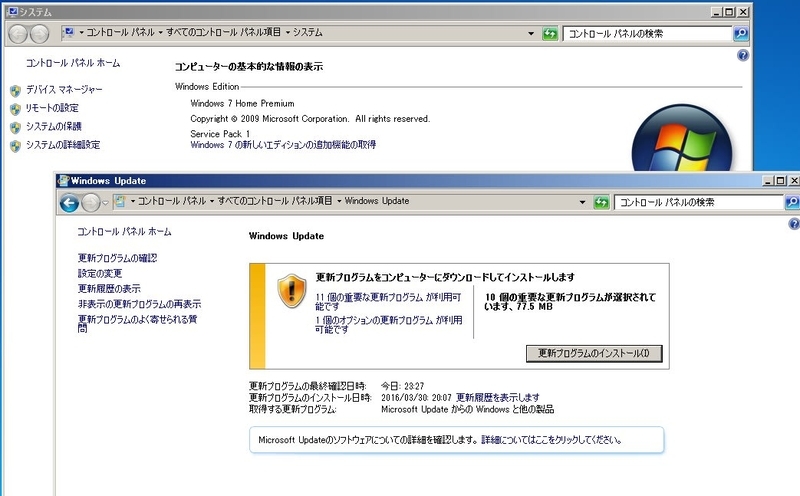Open 更新履歴を表示します link

click(497, 398)
